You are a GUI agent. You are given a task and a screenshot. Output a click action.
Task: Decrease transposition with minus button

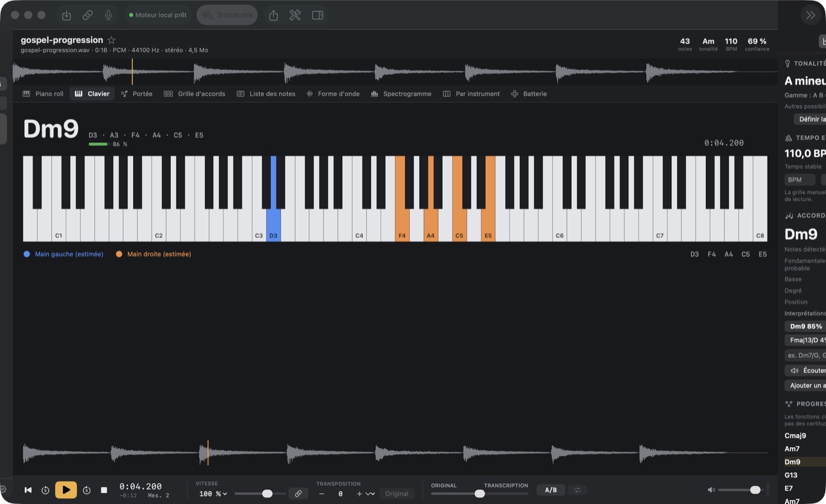tap(322, 494)
